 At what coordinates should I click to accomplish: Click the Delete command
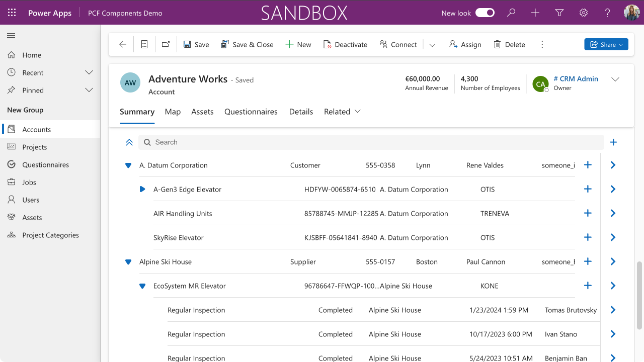(x=509, y=44)
